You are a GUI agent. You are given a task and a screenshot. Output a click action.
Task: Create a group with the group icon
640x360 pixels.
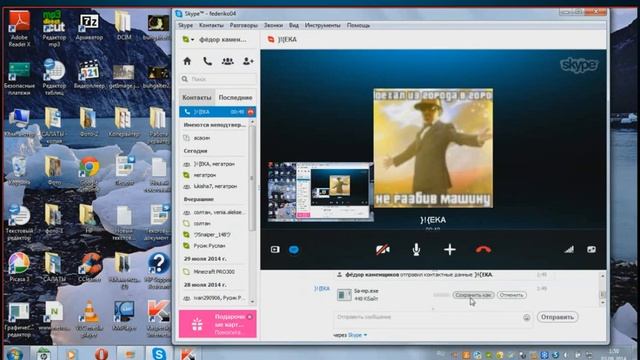pyautogui.click(x=227, y=61)
